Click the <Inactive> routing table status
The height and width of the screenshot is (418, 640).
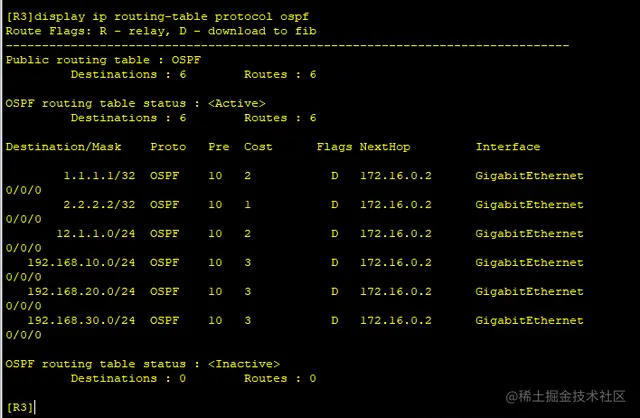click(243, 364)
